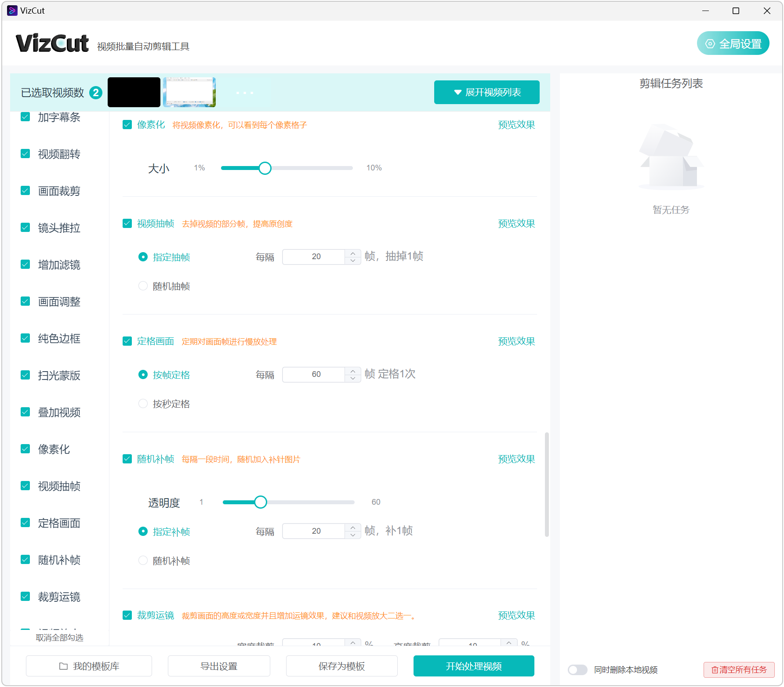Disable 裁剪运镜 section checkbox in main panel
Viewport: 784px width, 687px height.
click(x=127, y=615)
